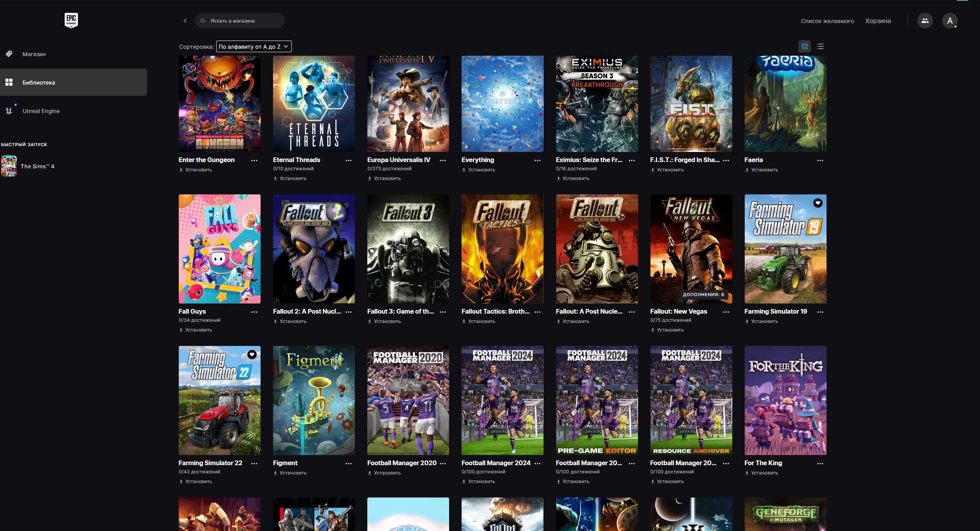The height and width of the screenshot is (531, 980).
Task: Open the Figment cover art
Action: 314,400
